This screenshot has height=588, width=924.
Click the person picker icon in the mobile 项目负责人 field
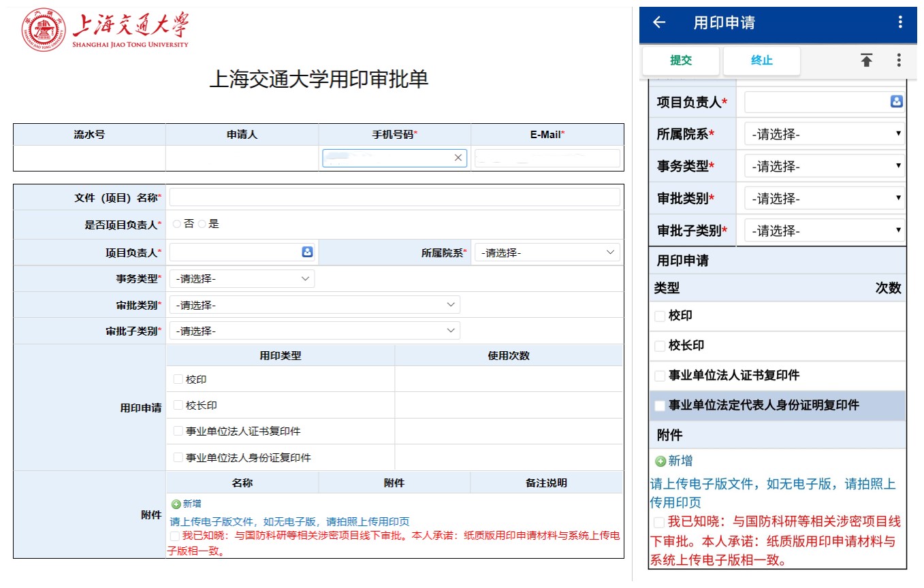(x=897, y=101)
